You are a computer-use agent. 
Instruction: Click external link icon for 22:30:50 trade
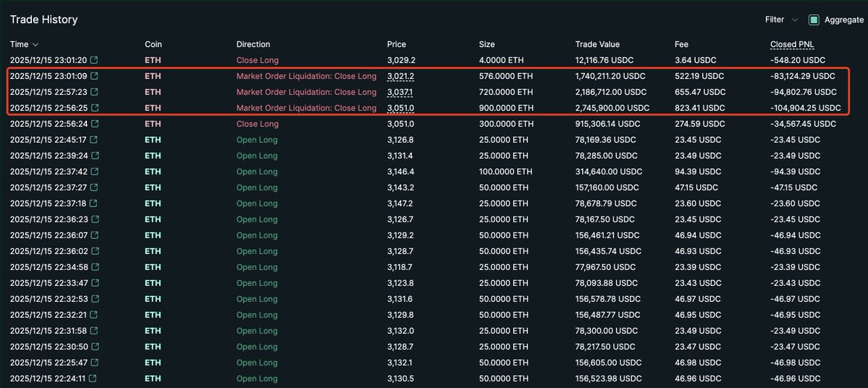tap(94, 347)
